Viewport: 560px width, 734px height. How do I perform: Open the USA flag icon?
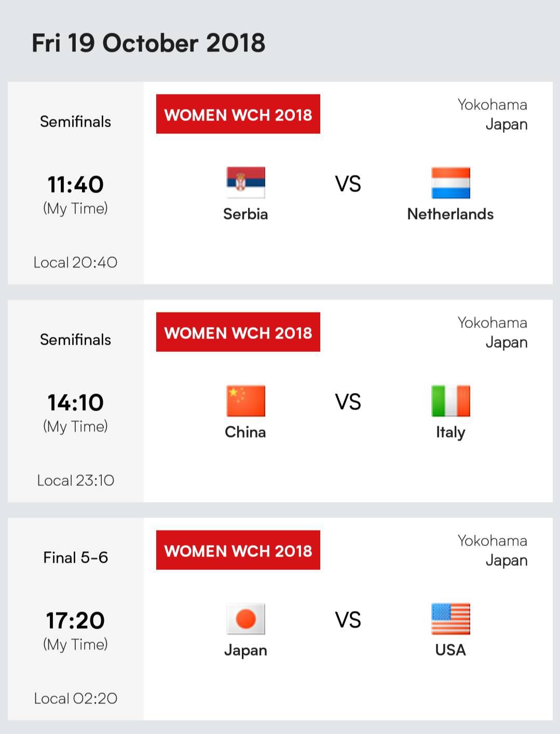pos(450,619)
